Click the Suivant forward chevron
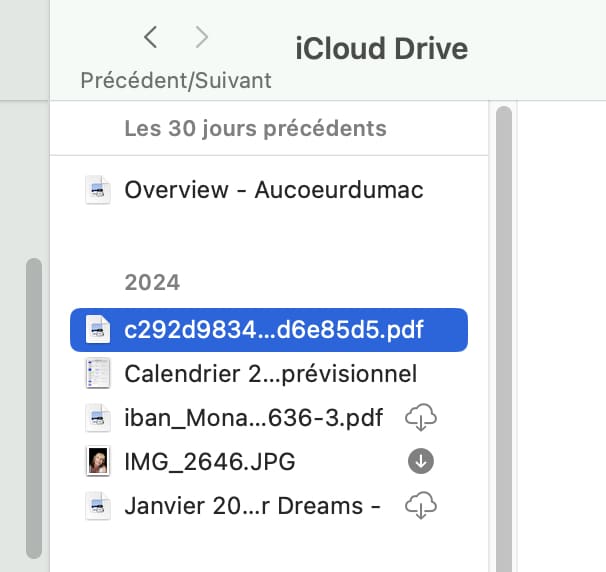Screen dimensions: 606x572 (202, 38)
